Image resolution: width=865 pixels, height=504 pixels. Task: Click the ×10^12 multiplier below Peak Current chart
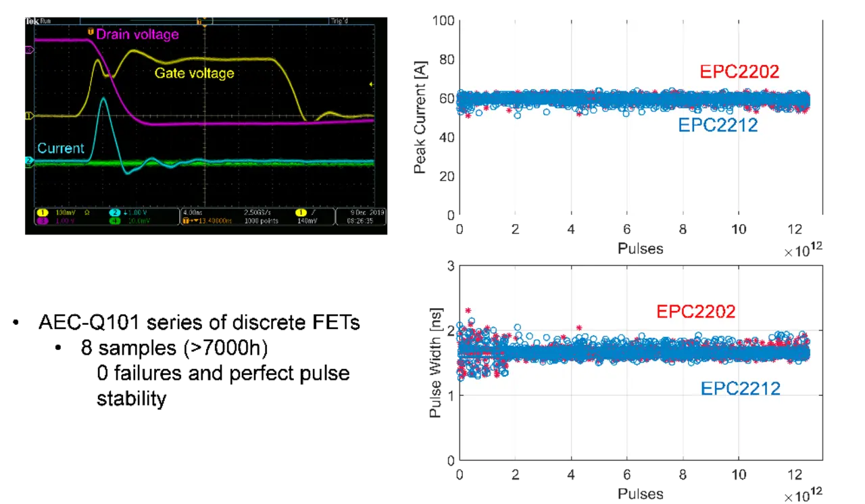[x=803, y=249]
